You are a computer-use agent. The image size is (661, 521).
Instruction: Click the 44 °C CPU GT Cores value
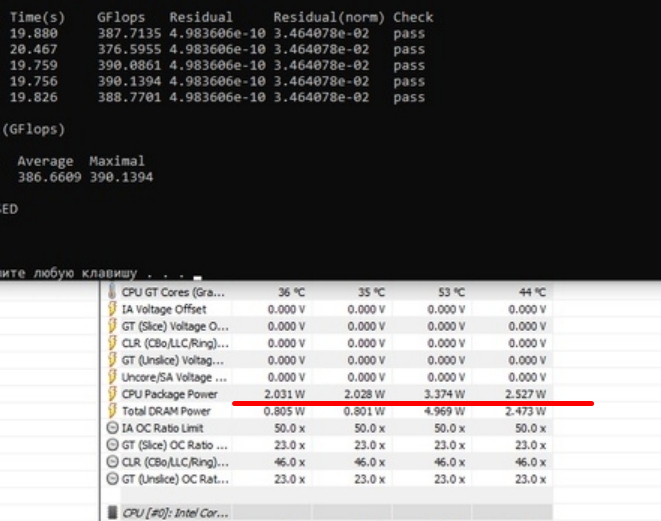(x=532, y=292)
